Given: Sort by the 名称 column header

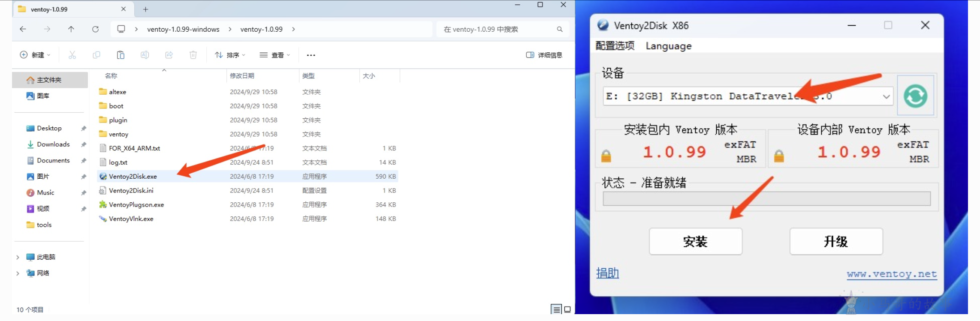Looking at the screenshot, I should click(111, 75).
